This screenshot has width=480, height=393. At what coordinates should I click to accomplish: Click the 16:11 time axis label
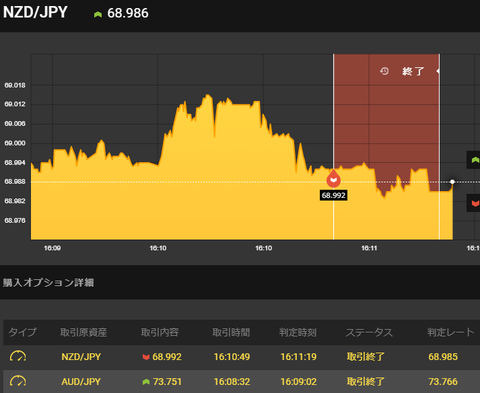click(x=369, y=248)
